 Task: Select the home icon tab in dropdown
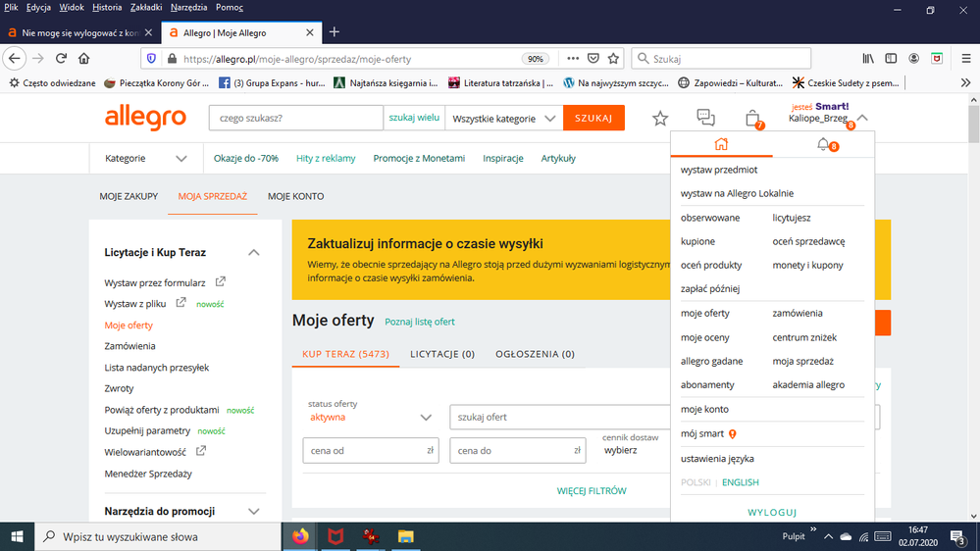721,145
